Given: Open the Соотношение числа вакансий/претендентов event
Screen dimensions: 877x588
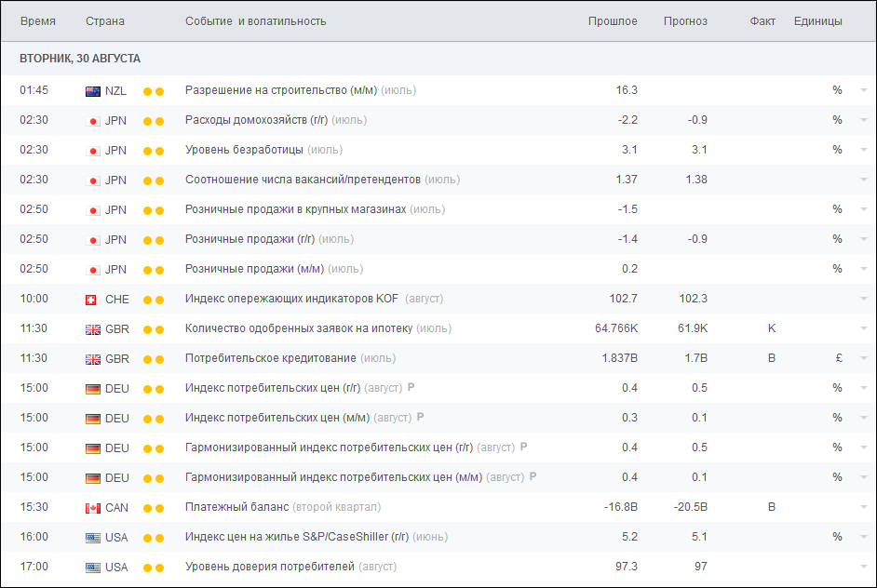Looking at the screenshot, I should tap(303, 180).
